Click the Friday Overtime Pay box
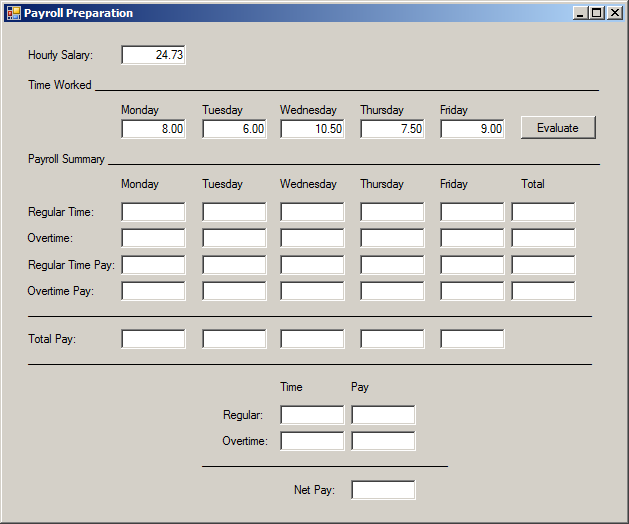The image size is (629, 524). point(472,291)
